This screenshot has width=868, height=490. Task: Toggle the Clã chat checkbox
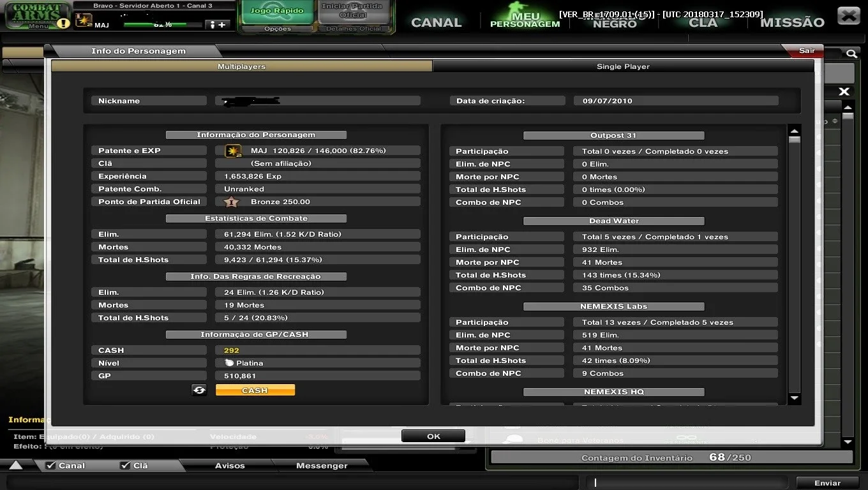point(125,466)
